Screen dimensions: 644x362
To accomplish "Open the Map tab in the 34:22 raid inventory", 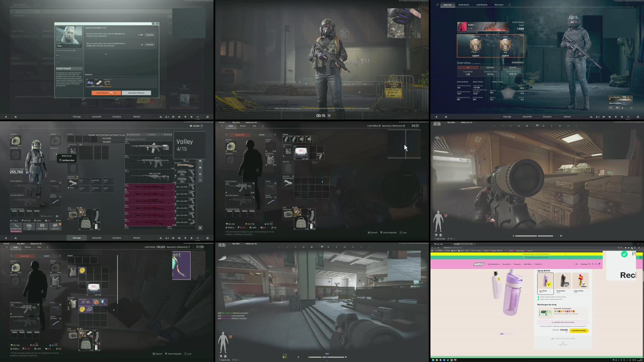I will point(254,126).
